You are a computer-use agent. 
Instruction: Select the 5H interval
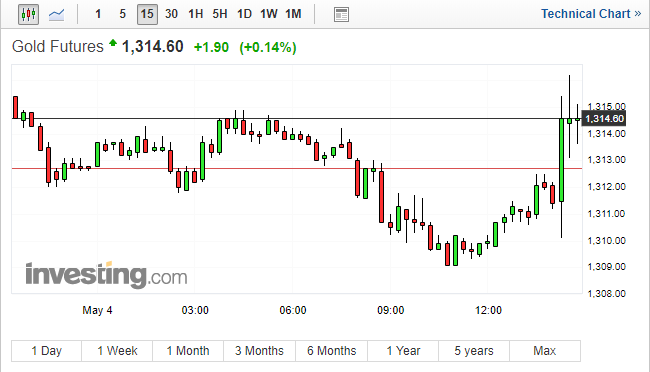(x=220, y=14)
